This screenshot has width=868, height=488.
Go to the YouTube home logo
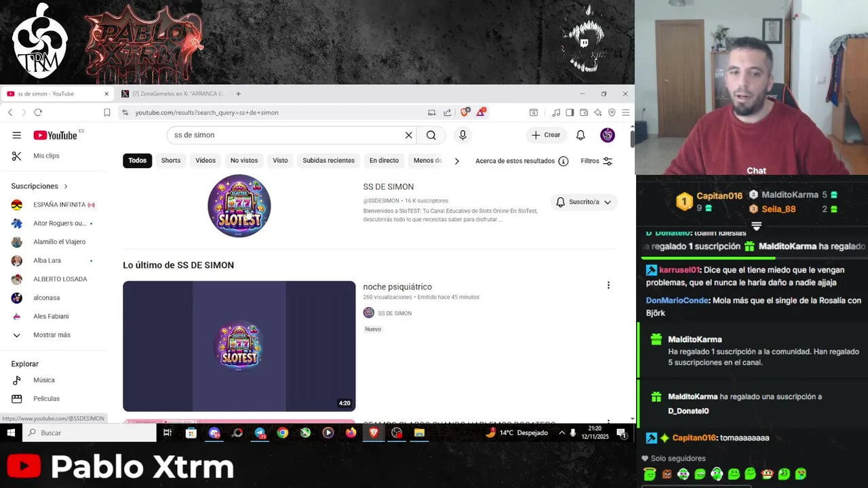[x=55, y=135]
